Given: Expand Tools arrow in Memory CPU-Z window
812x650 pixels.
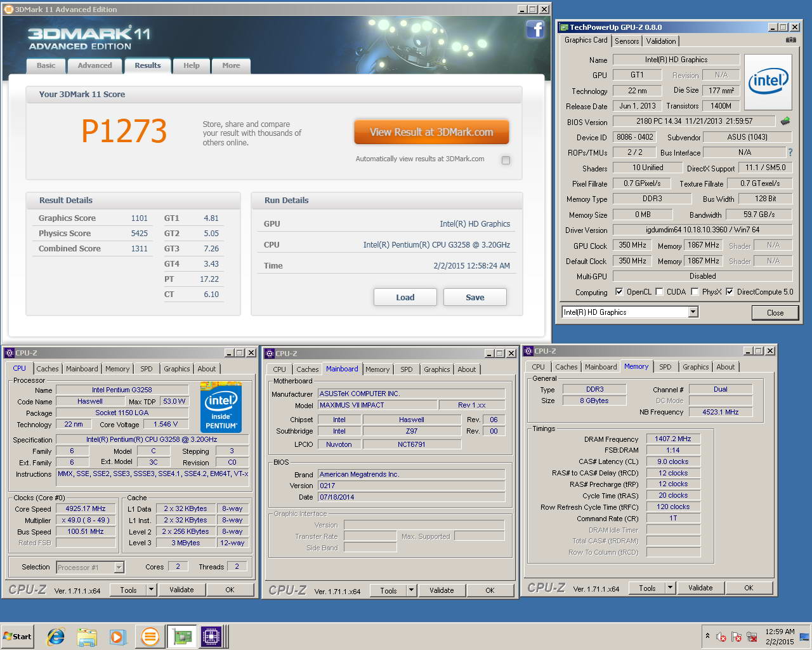Looking at the screenshot, I should pyautogui.click(x=670, y=588).
